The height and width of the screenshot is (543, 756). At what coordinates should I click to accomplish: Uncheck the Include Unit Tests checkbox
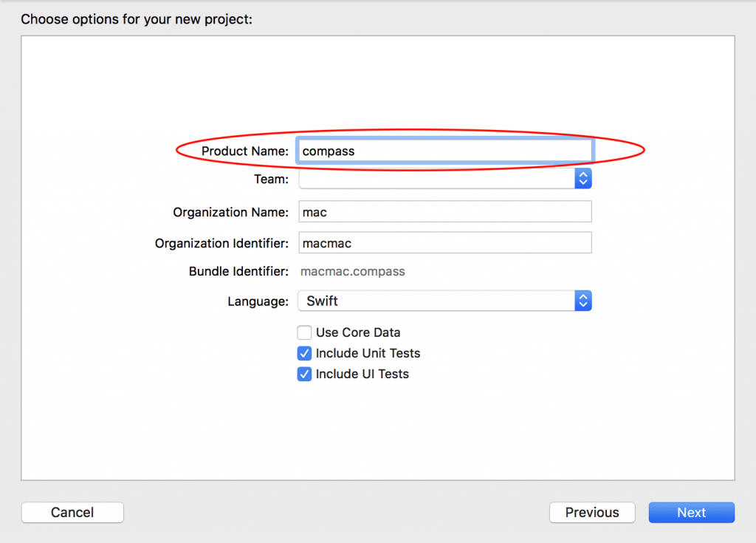tap(304, 353)
